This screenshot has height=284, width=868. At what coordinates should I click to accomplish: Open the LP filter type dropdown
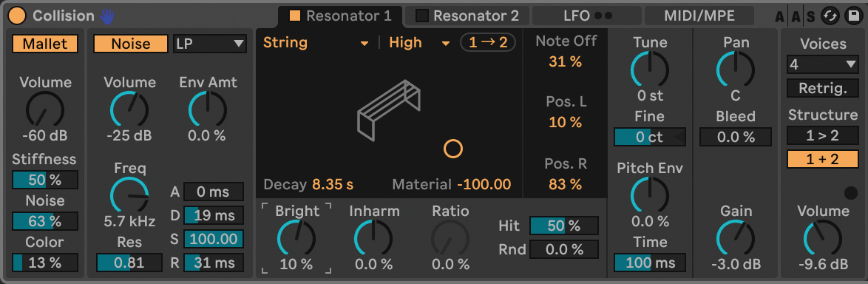coord(210,44)
